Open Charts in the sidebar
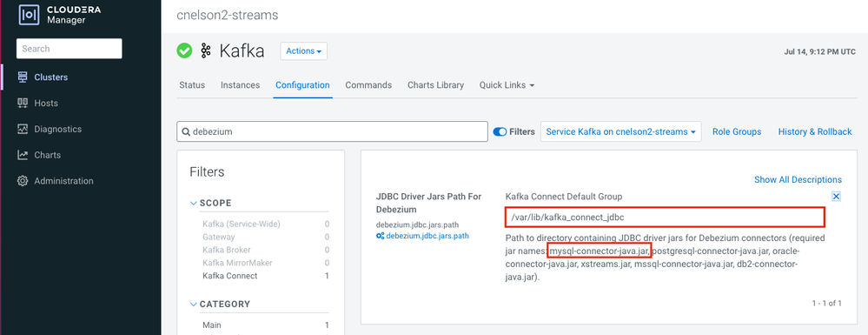 click(48, 155)
